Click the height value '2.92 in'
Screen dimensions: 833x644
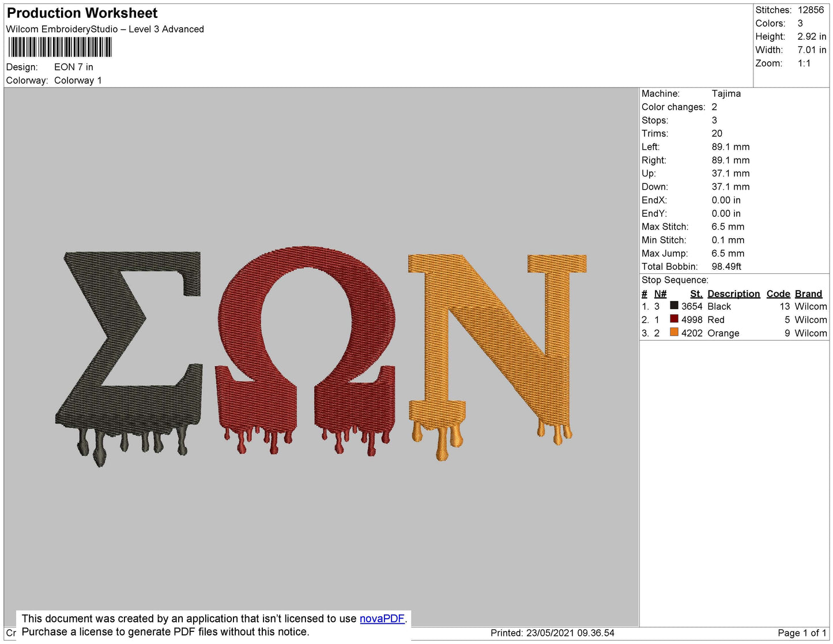(812, 37)
